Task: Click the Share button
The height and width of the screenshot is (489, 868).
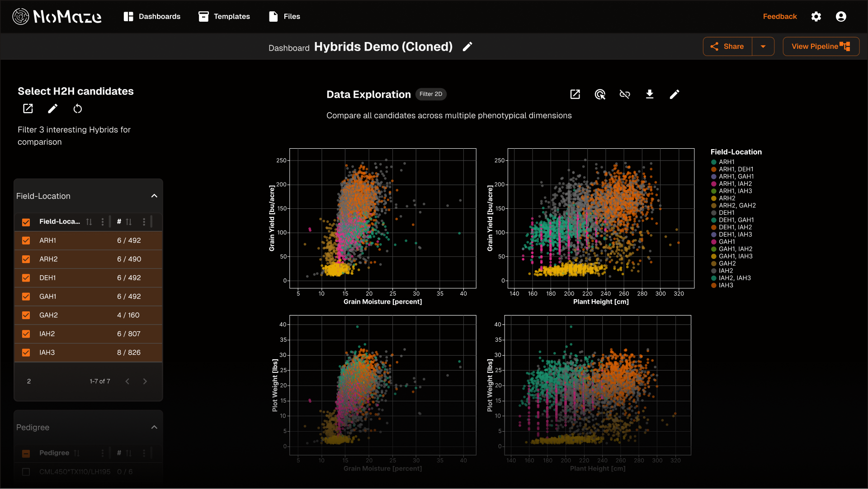Action: point(727,47)
